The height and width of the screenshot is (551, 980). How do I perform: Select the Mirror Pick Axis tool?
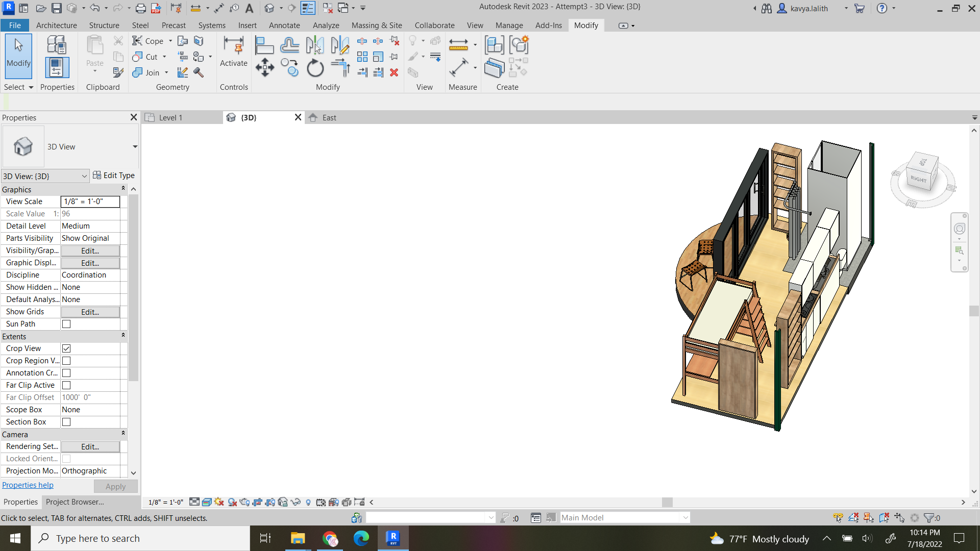[315, 45]
